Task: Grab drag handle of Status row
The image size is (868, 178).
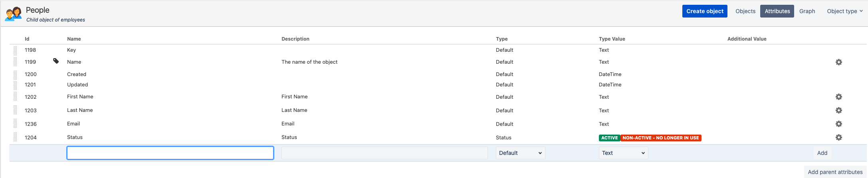Action: click(x=16, y=137)
